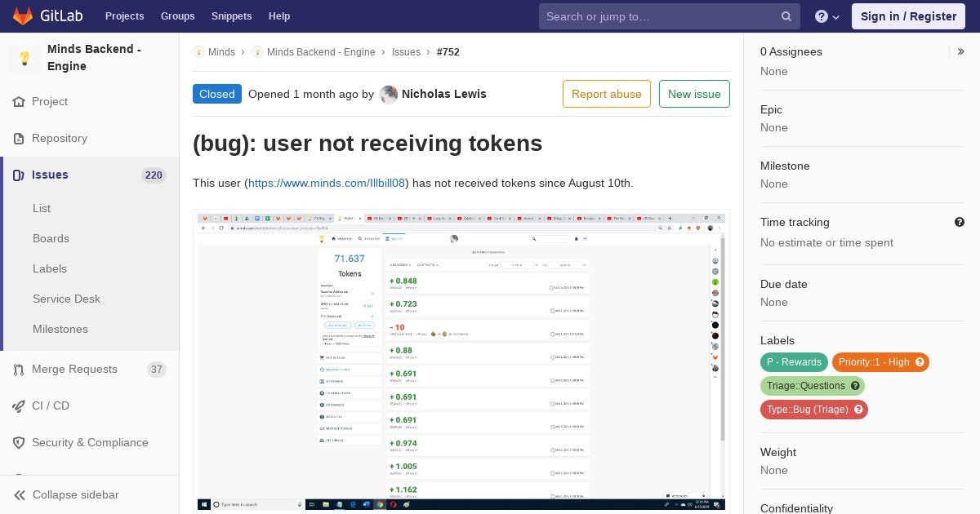980x514 pixels.
Task: Click the Closed status badge
Action: [217, 94]
